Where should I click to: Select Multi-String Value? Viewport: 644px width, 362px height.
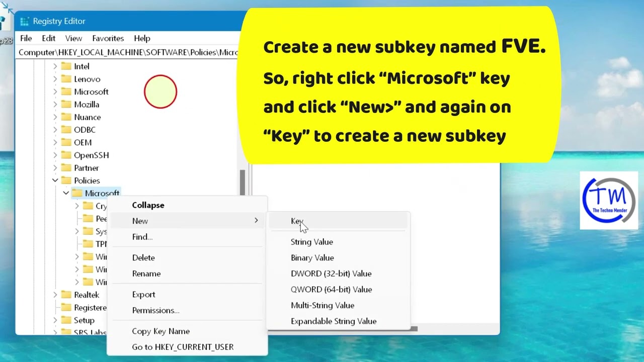[x=338, y=305]
